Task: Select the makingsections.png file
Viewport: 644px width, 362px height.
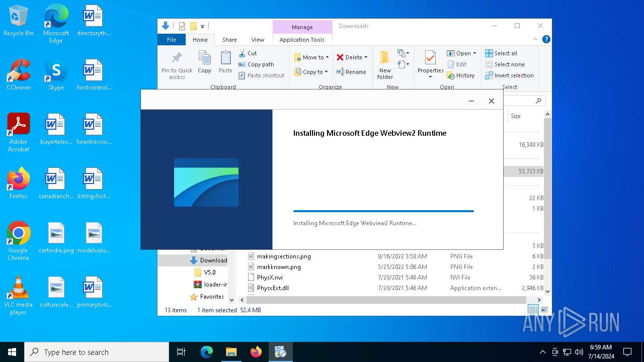Action: coord(284,256)
